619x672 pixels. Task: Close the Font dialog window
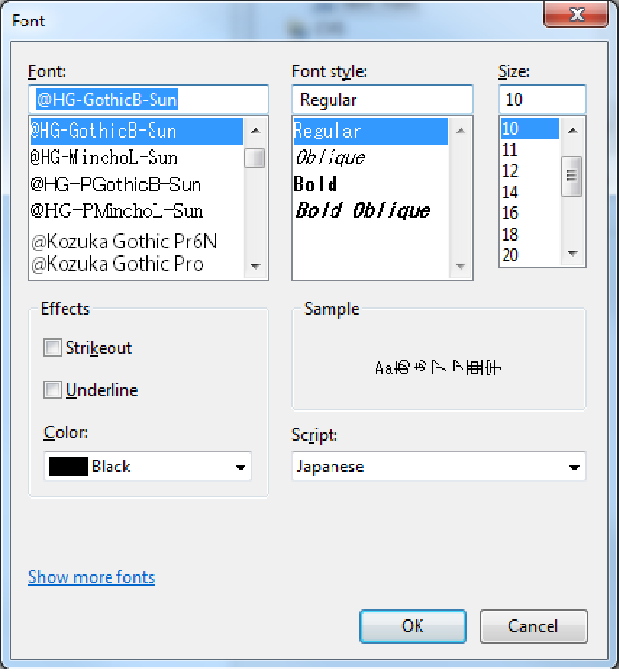(576, 14)
